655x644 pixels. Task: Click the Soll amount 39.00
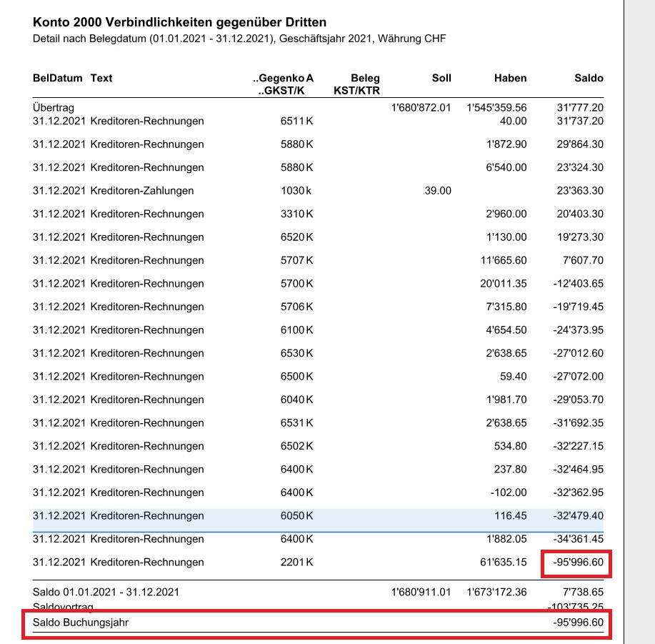click(438, 191)
